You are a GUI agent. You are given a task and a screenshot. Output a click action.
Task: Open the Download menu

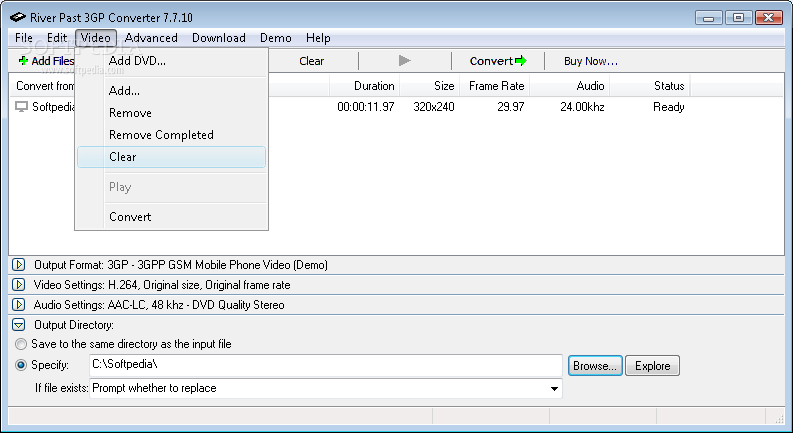[x=218, y=38]
